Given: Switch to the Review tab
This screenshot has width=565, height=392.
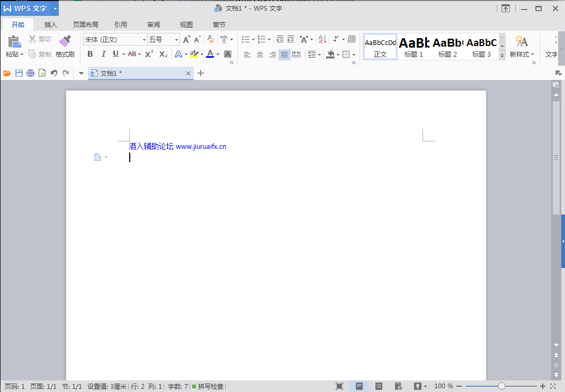Looking at the screenshot, I should (154, 24).
